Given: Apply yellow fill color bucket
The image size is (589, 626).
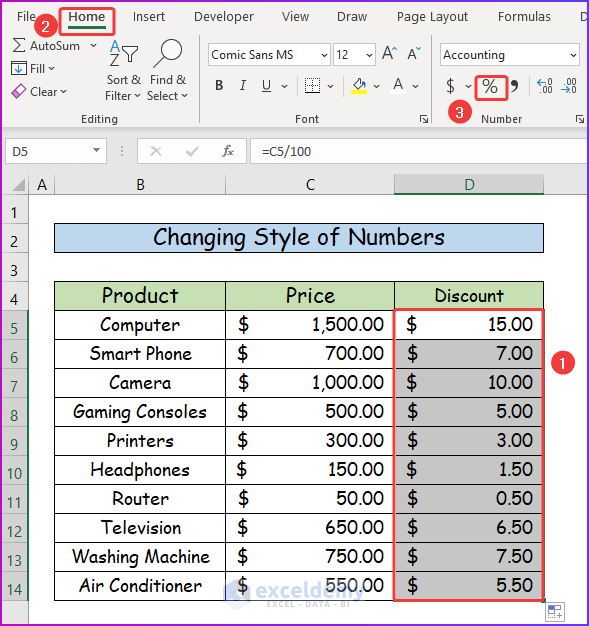Looking at the screenshot, I should [359, 85].
